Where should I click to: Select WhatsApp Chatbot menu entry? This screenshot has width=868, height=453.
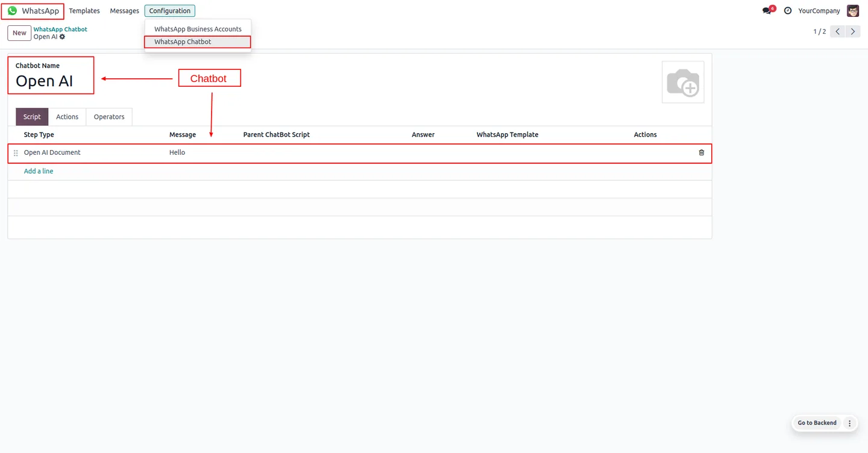[x=198, y=42]
